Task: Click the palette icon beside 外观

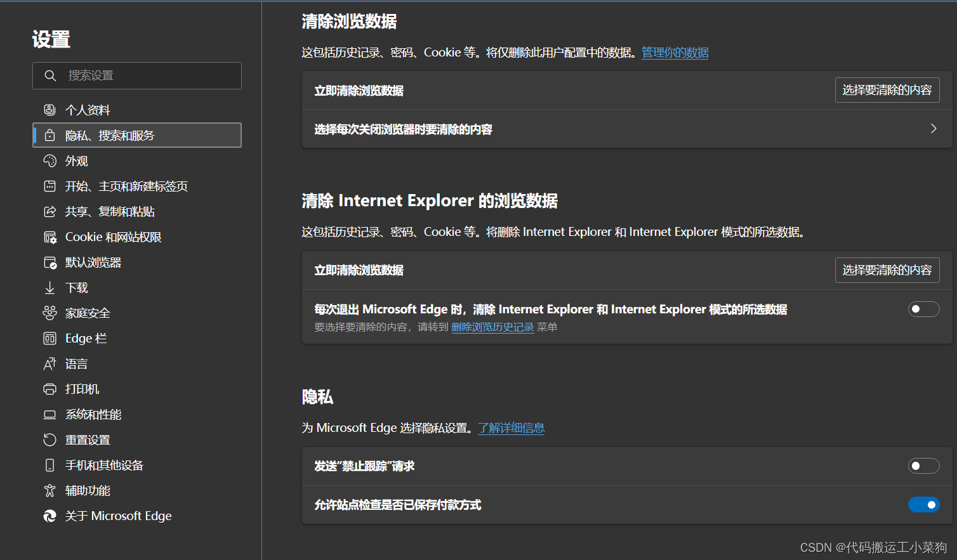Action: click(49, 160)
